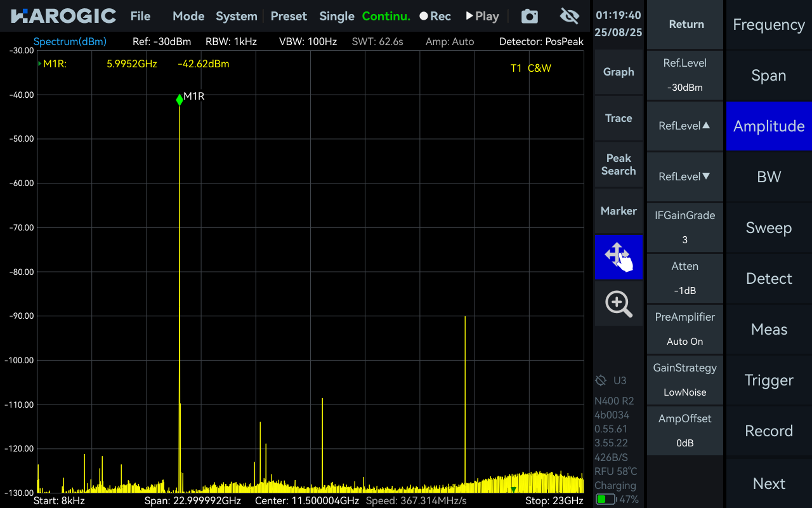Toggle PreAmplifier Auto On setting
The image size is (812, 508).
coord(684,329)
